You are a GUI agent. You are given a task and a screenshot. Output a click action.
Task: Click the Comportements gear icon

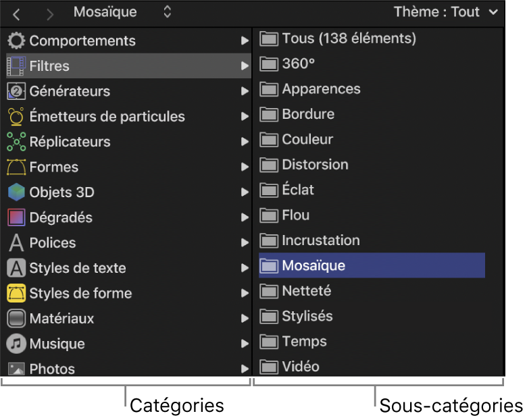16,41
